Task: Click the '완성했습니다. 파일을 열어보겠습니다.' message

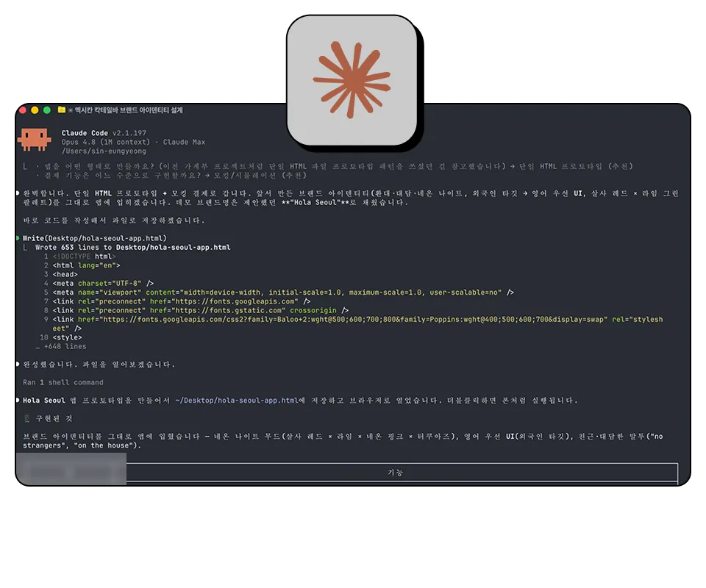Action: click(99, 365)
